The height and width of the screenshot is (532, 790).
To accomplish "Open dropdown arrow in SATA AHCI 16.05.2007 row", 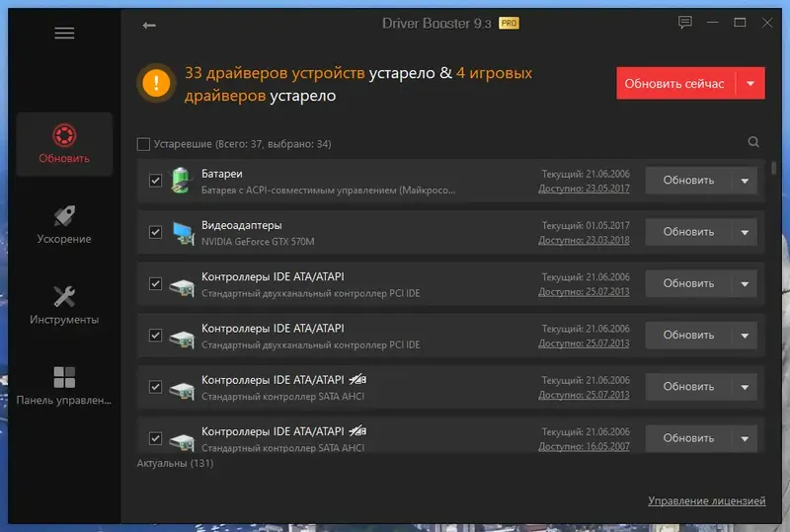I will click(745, 438).
